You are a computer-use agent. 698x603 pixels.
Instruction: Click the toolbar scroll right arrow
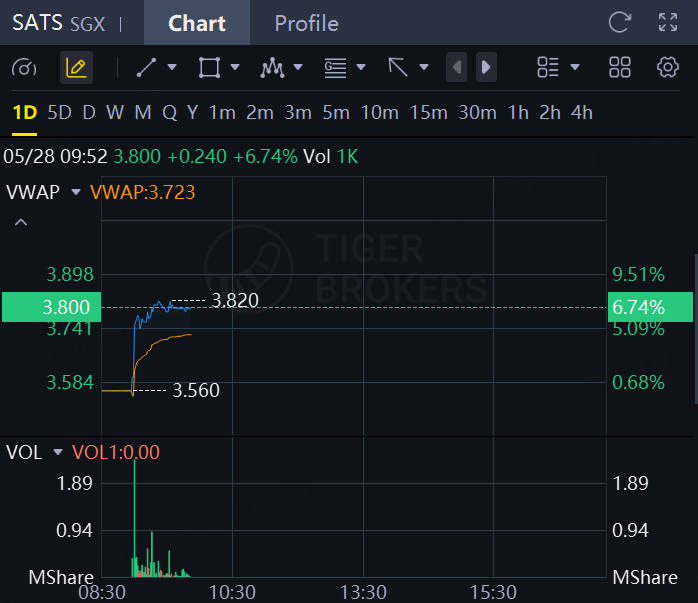[x=486, y=67]
